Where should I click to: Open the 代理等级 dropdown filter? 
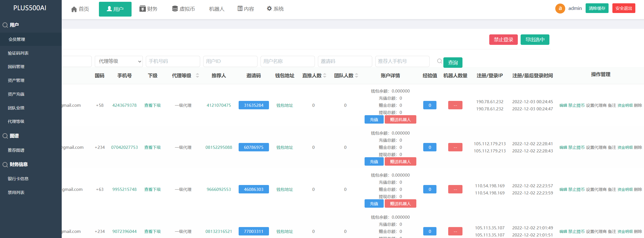pos(119,61)
